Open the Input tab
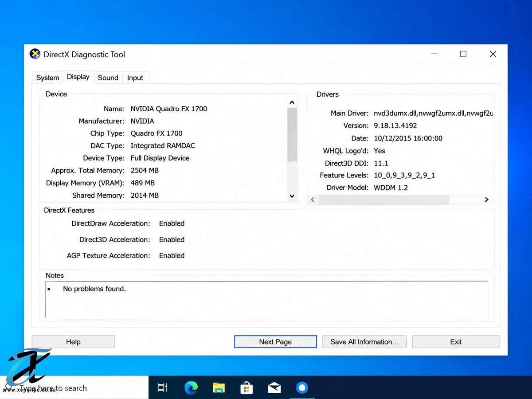The width and height of the screenshot is (532, 399). [x=135, y=78]
